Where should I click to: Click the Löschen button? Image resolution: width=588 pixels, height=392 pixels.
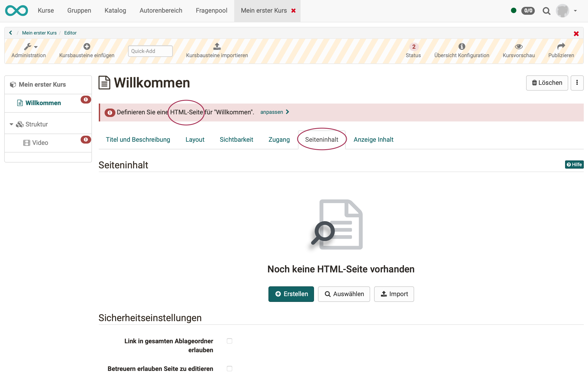click(x=547, y=83)
